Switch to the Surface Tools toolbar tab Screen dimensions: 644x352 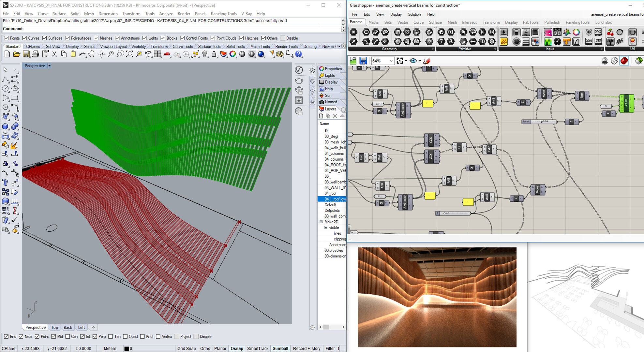(x=209, y=47)
